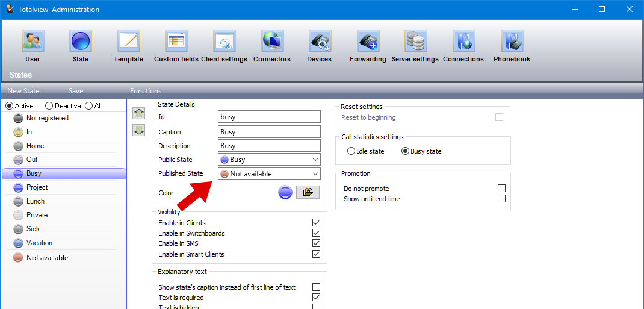Select the Sick state
The image size is (644, 309).
pos(64,229)
